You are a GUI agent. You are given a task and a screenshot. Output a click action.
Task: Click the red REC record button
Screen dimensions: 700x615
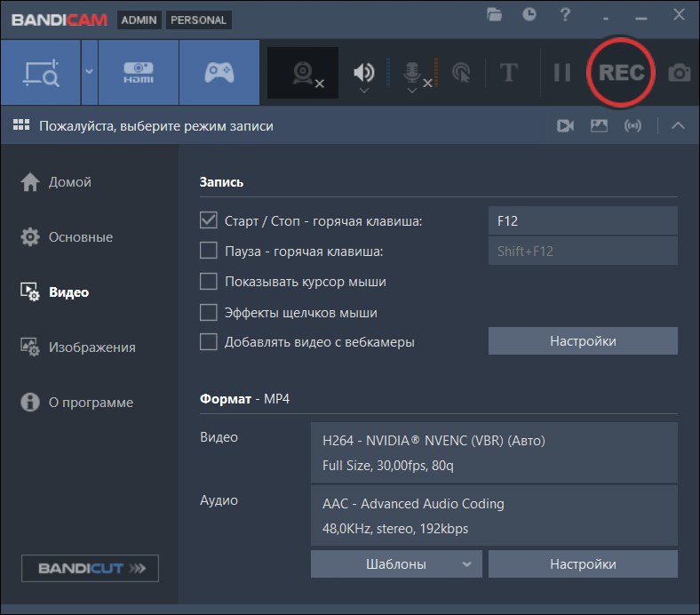click(x=621, y=73)
